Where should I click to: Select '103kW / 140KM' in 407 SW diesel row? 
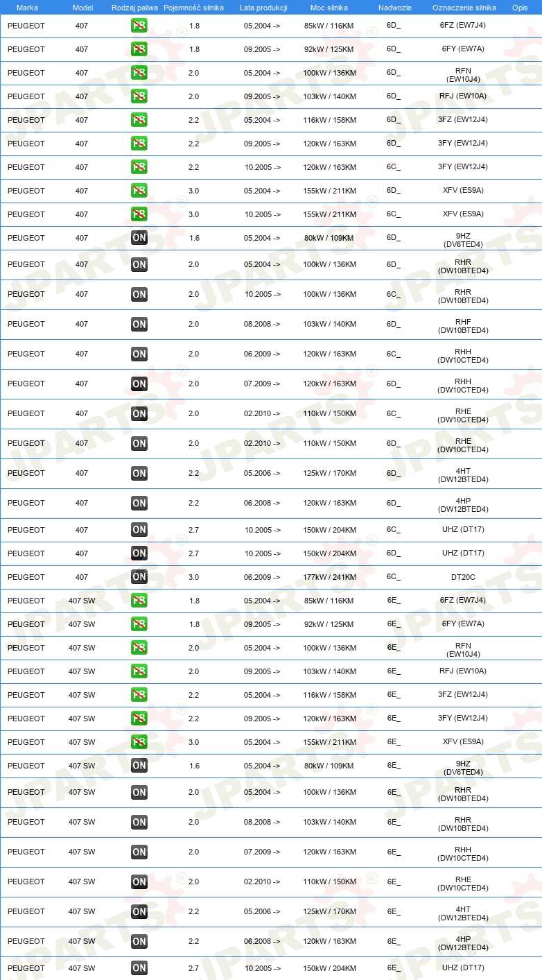(x=330, y=822)
